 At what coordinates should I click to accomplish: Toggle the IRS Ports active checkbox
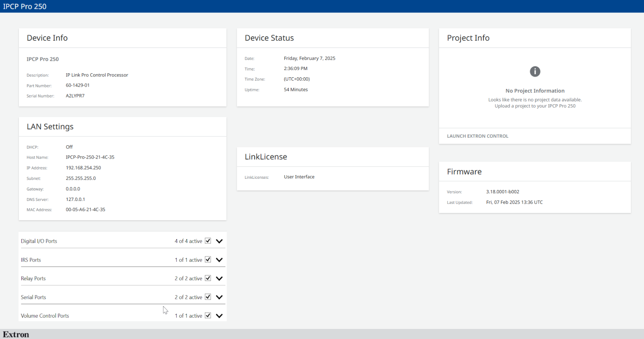pos(208,260)
